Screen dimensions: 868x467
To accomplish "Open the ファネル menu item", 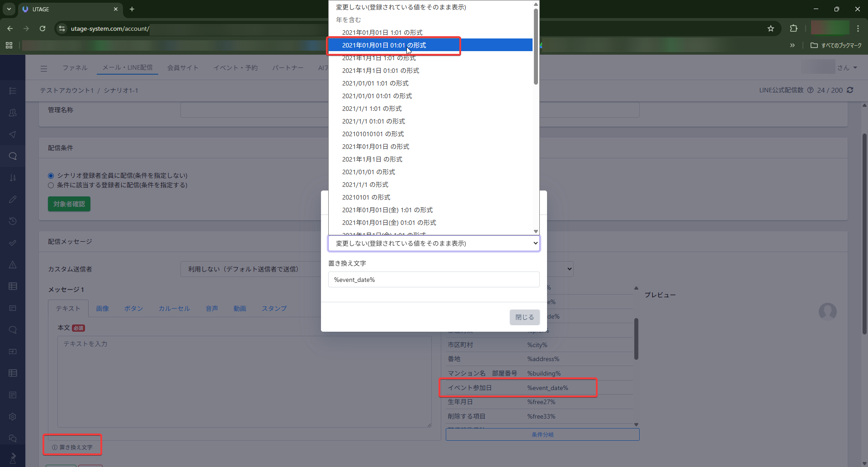I will pos(75,68).
